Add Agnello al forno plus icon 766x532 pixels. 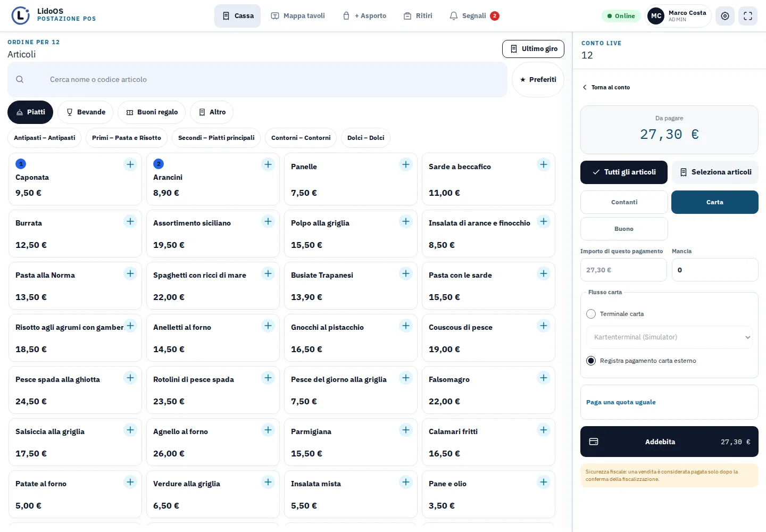coord(268,430)
